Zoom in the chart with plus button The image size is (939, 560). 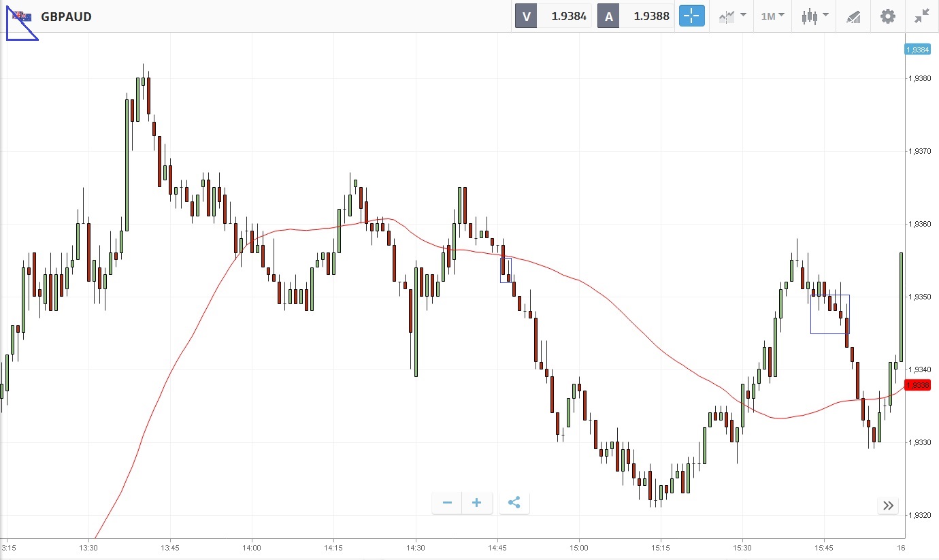[477, 503]
